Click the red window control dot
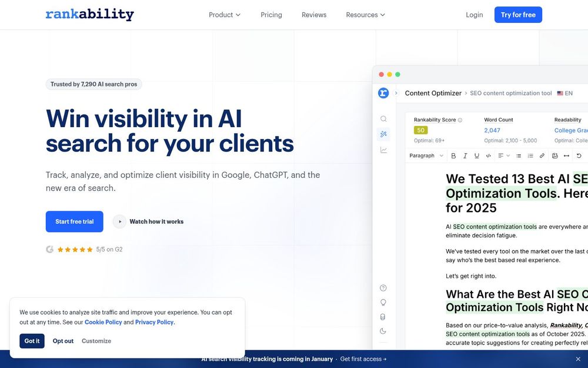Image resolution: width=588 pixels, height=368 pixels. coord(382,74)
